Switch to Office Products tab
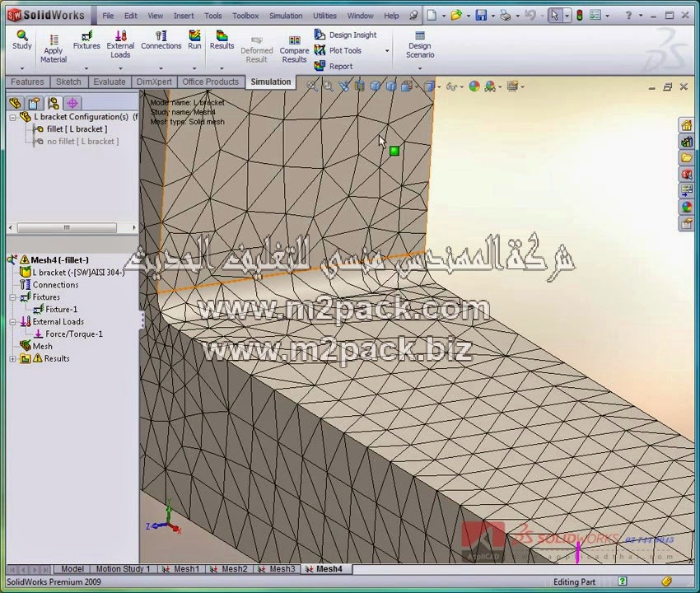 coord(210,82)
